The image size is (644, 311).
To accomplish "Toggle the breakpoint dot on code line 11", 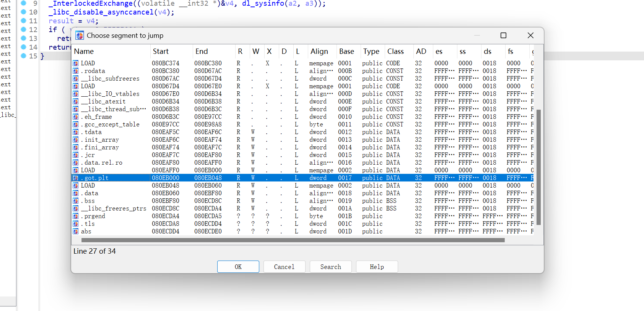I will (x=23, y=21).
